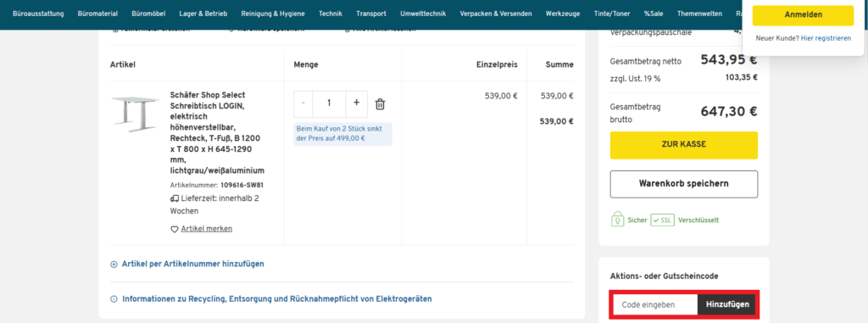
Task: Open the Verpacken & Versenden menu
Action: 496,14
